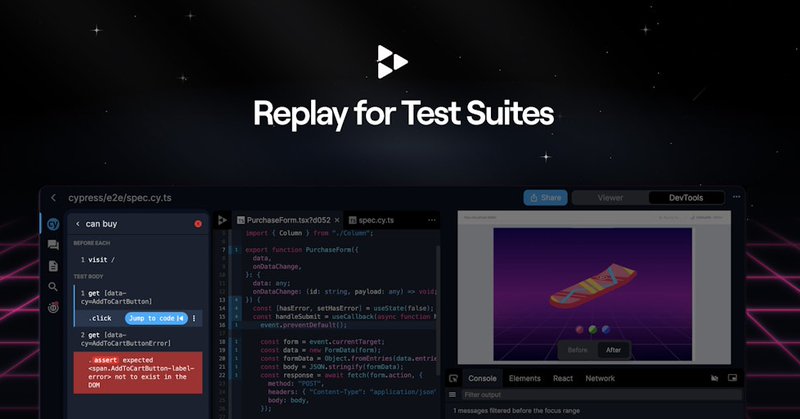Click the Jump to code button
The width and height of the screenshot is (800, 419).
click(156, 318)
